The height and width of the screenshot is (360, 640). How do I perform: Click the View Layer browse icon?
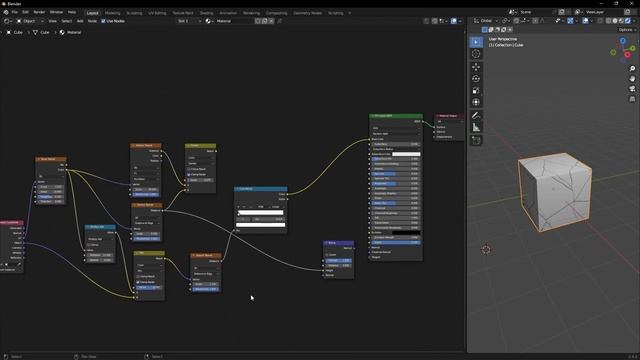coord(578,12)
